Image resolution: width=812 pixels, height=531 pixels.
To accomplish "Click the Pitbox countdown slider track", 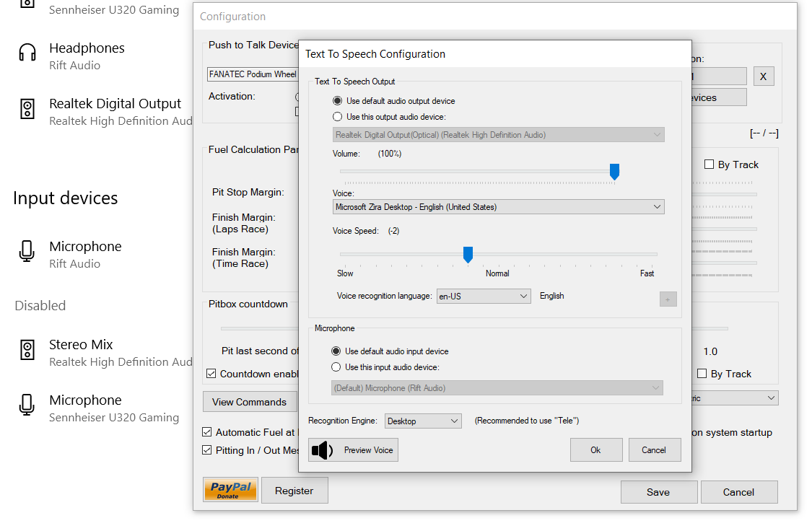I will (x=259, y=328).
